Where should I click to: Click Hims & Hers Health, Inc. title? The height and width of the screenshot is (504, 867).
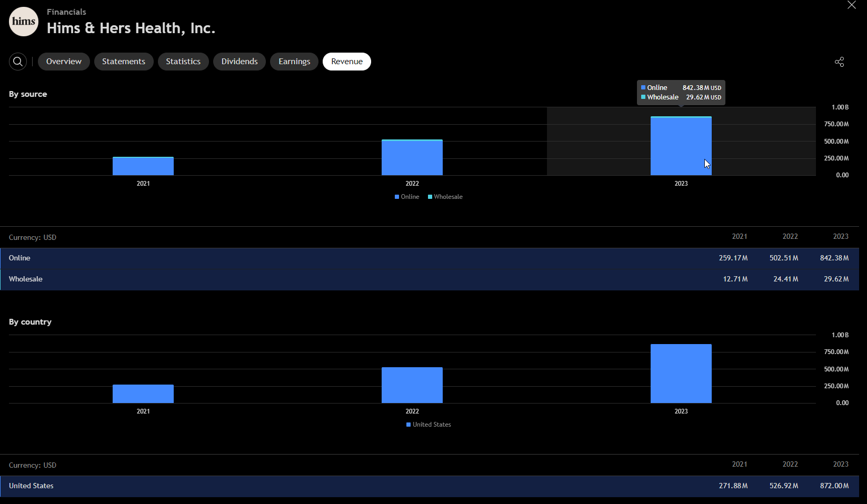[x=131, y=28]
